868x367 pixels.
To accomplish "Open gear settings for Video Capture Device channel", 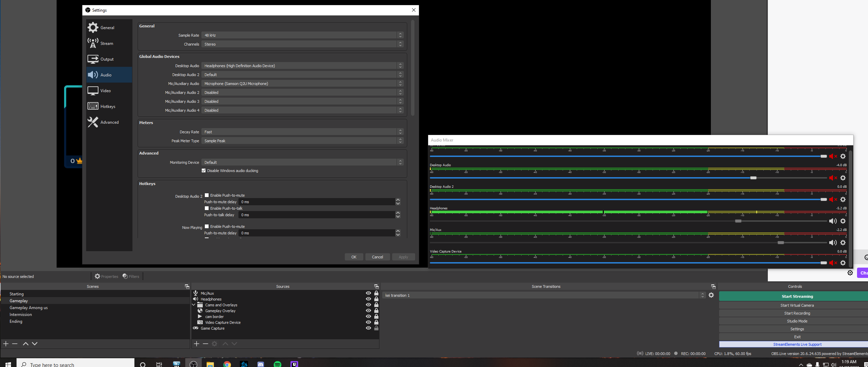I will pos(843,263).
